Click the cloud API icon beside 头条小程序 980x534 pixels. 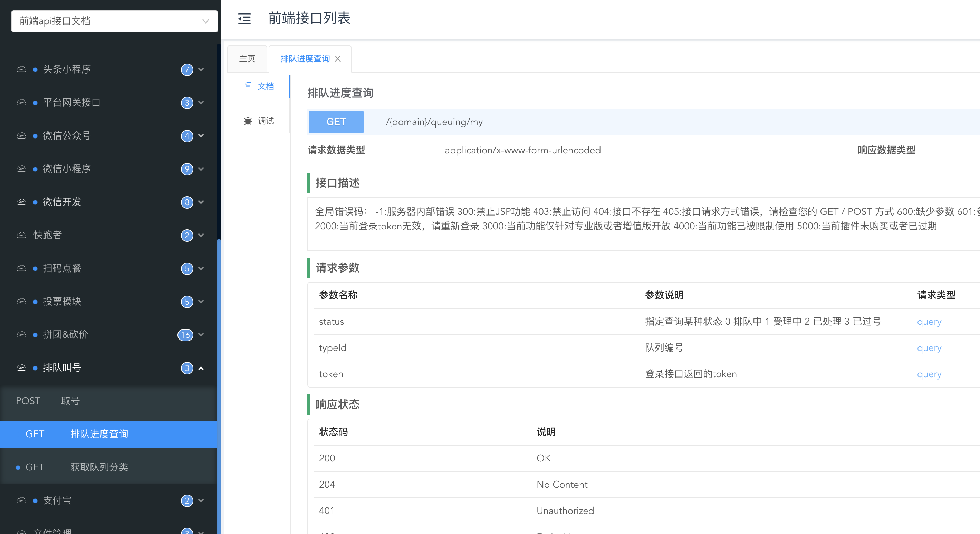coord(21,69)
